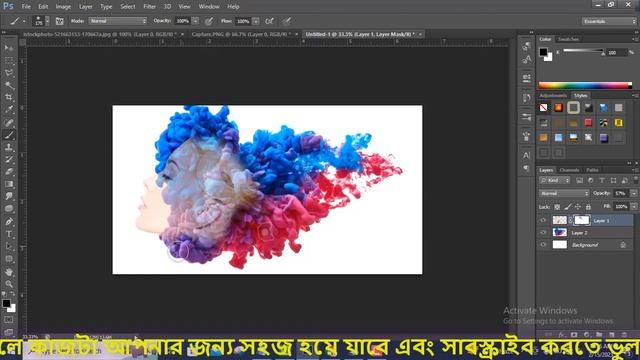Open Flow slider arrow in options bar

point(256,21)
